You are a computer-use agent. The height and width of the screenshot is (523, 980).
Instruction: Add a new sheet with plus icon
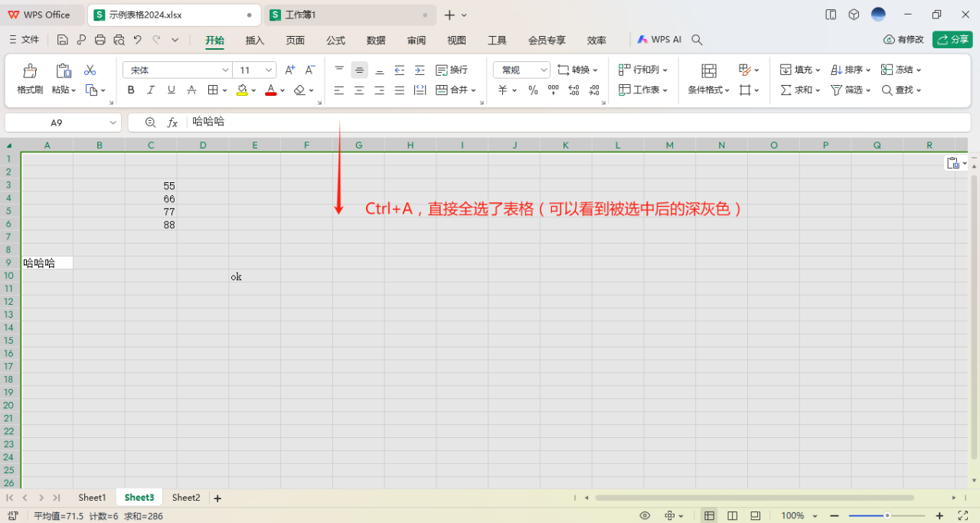pyautogui.click(x=217, y=498)
